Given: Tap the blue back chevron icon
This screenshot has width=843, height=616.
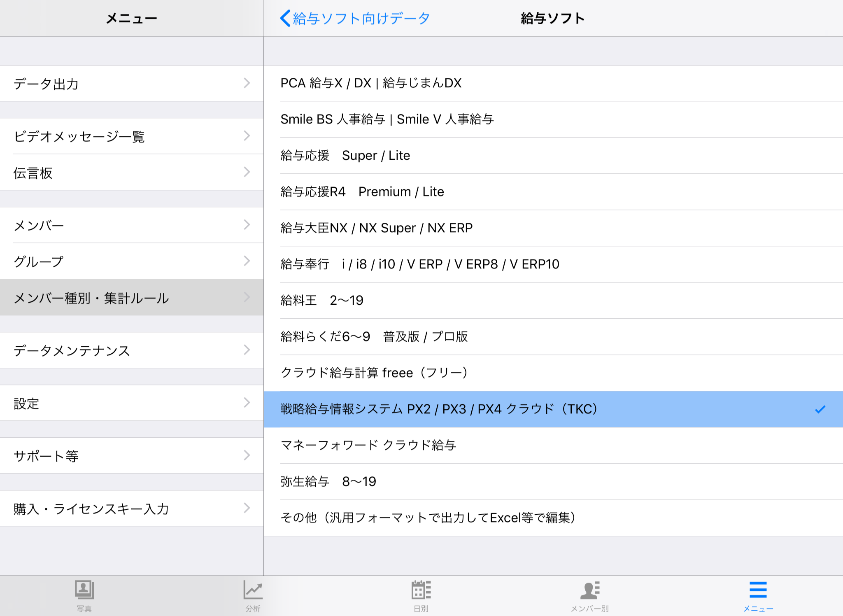Looking at the screenshot, I should coord(285,18).
